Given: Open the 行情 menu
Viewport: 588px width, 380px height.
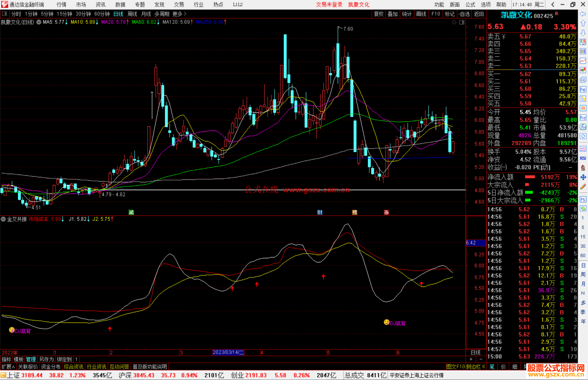Looking at the screenshot, I should [x=62, y=4].
